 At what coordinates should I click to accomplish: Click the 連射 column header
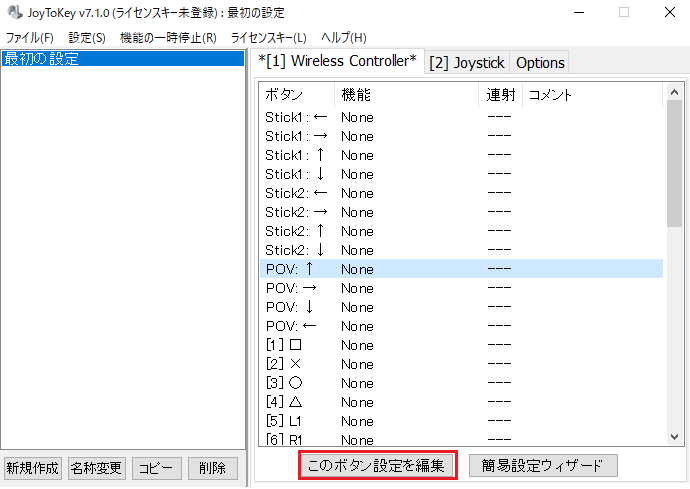(500, 95)
